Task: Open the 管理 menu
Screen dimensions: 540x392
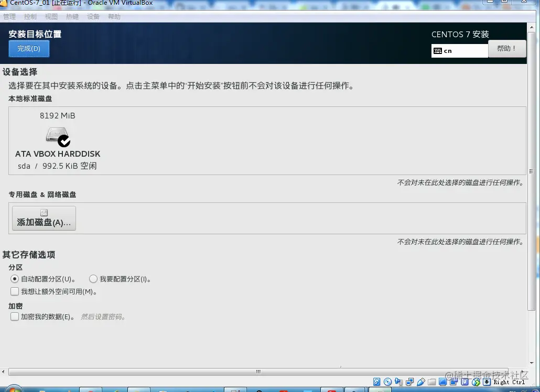Action: click(9, 17)
